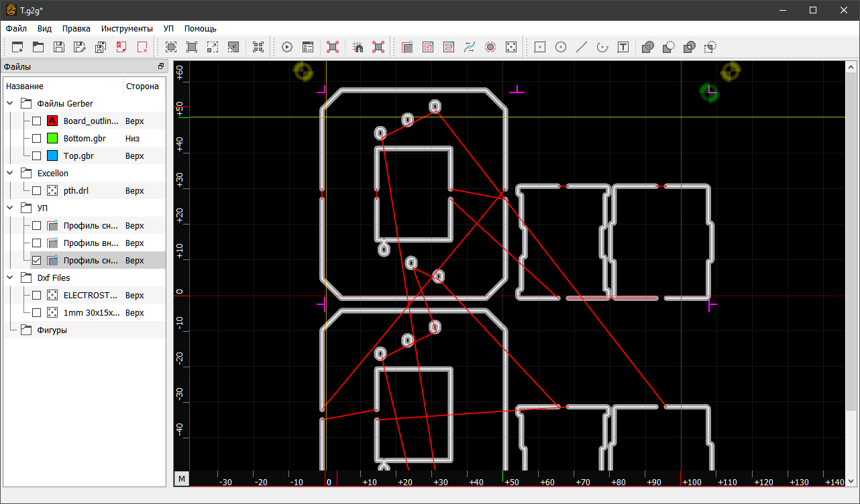Select the pth.drl file name
The height and width of the screenshot is (504, 860).
point(76,191)
